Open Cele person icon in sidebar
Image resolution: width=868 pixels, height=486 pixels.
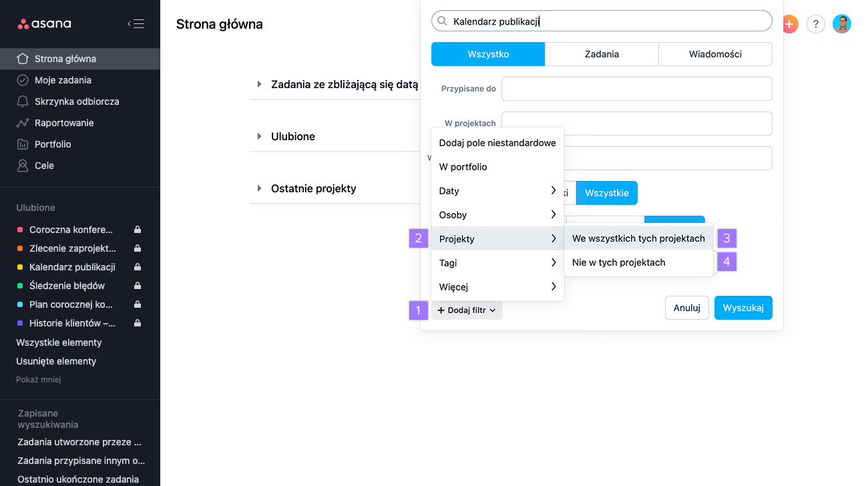[23, 166]
